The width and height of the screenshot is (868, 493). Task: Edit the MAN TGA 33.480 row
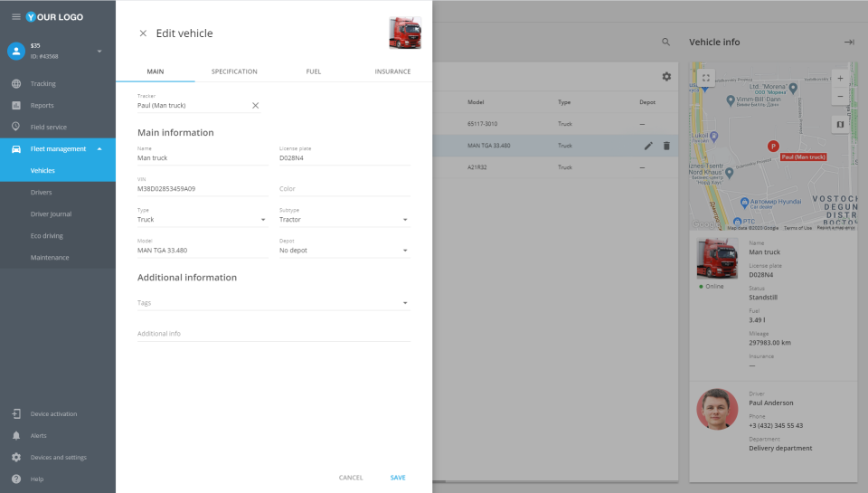(x=648, y=146)
